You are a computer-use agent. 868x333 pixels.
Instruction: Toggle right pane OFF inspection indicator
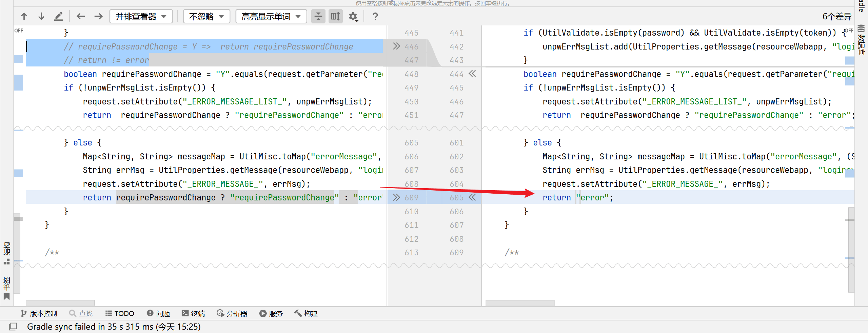(849, 31)
